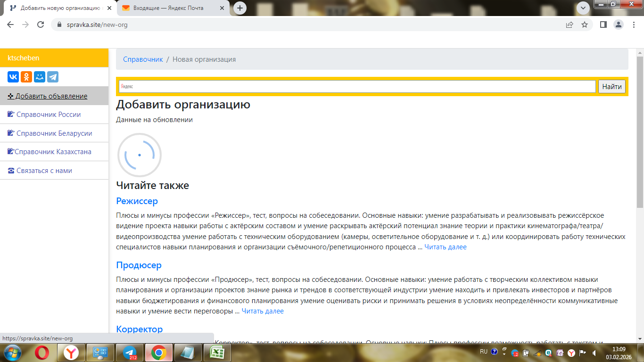Open Chrome side panel icon
644x362 pixels.
pyautogui.click(x=603, y=25)
